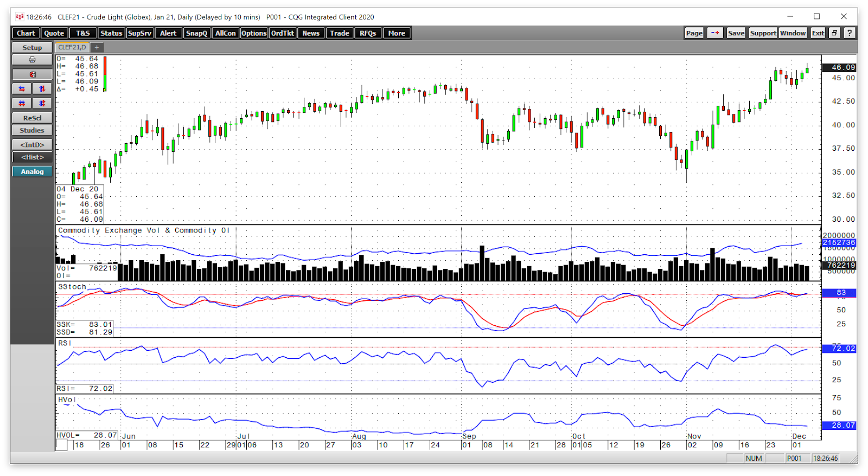Click the vertical expand arrows icon
The height and width of the screenshot is (476, 868).
pyautogui.click(x=42, y=89)
